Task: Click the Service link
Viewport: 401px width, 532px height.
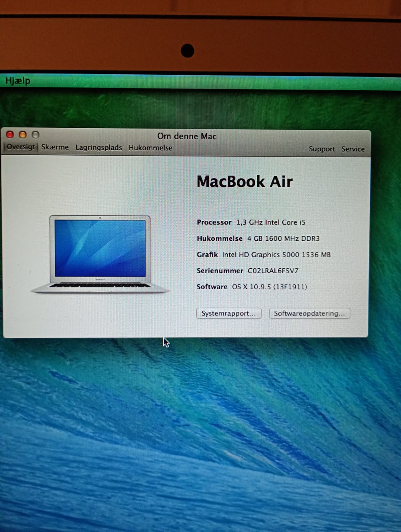Action: coord(353,149)
